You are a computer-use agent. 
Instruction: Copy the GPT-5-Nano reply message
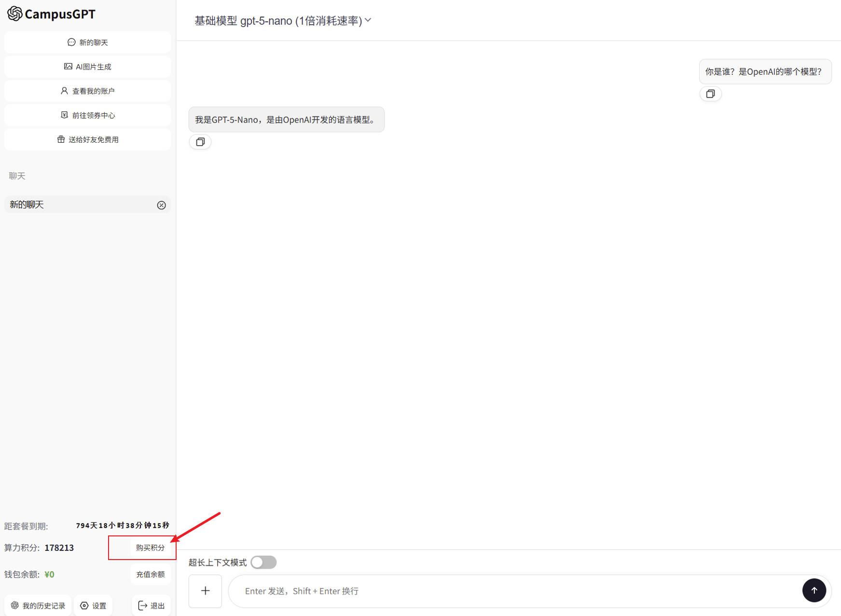200,142
